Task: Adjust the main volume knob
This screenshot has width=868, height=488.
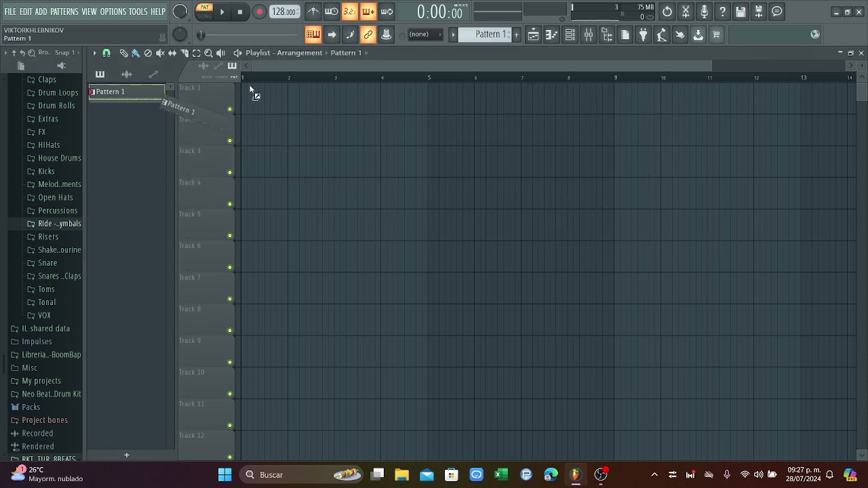Action: 180,12
